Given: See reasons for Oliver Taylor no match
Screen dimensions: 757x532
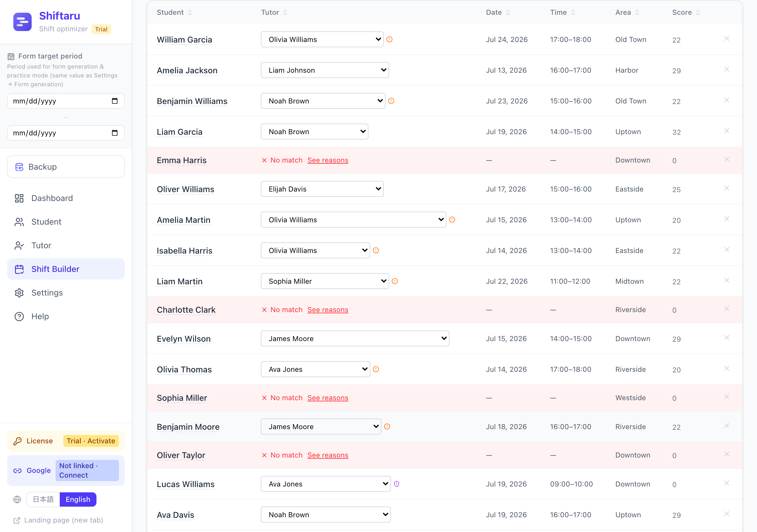Looking at the screenshot, I should point(328,455).
